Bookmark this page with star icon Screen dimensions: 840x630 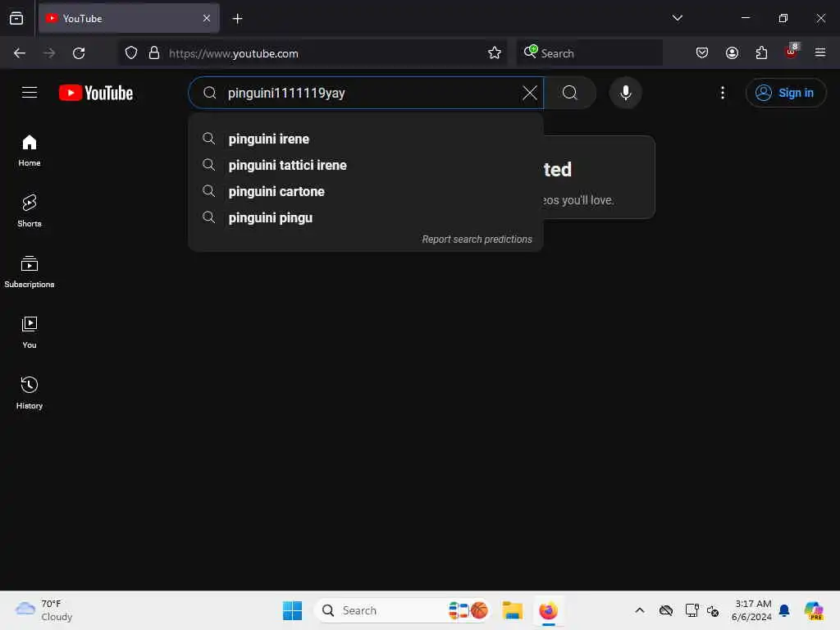(x=495, y=53)
